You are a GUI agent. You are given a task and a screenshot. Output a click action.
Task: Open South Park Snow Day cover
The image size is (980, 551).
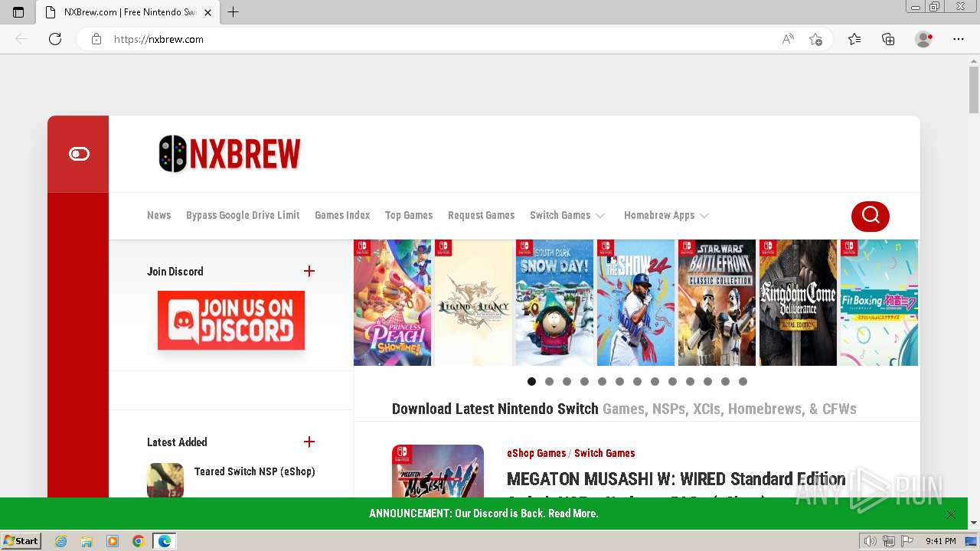click(x=555, y=302)
